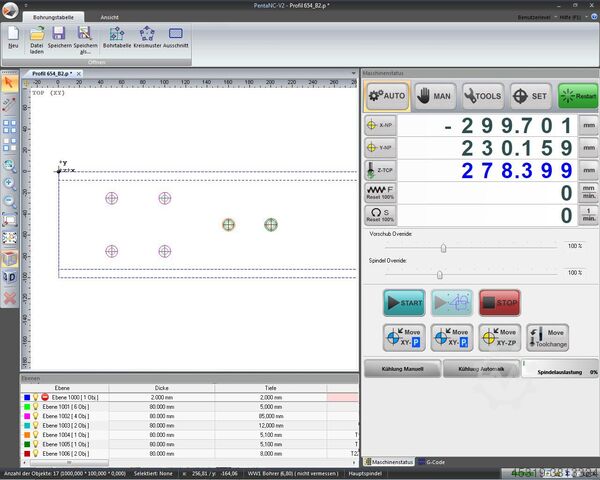
Task: Toggle lightbulb visibility for Ebene 1005
Action: [x=35, y=444]
